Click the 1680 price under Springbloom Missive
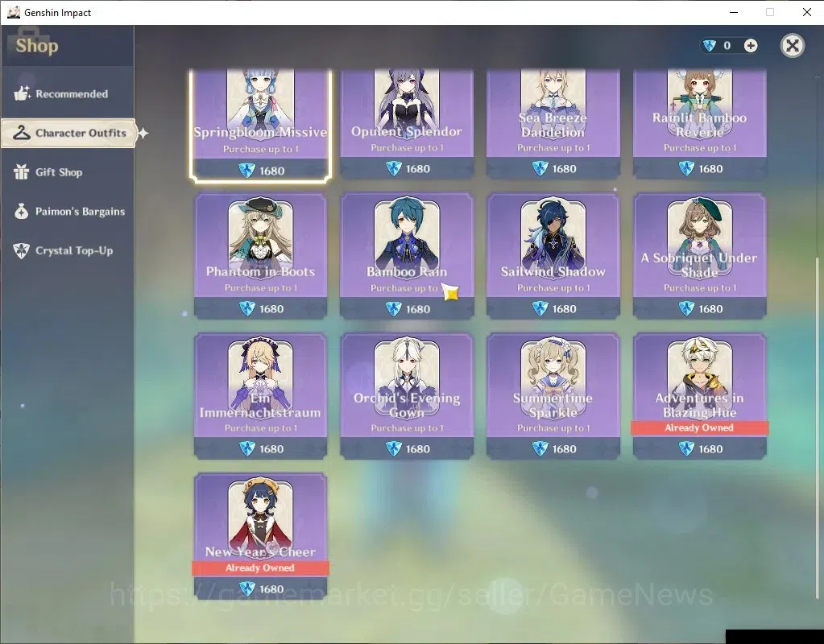The width and height of the screenshot is (824, 644). tap(271, 171)
